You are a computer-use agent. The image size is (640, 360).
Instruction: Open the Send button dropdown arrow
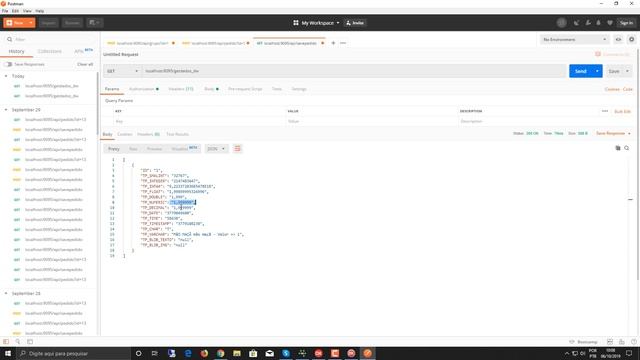(597, 71)
